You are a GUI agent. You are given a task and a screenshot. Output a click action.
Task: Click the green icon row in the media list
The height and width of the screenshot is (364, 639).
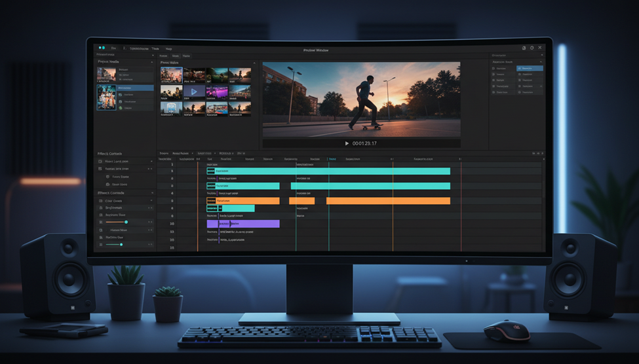[135, 108]
